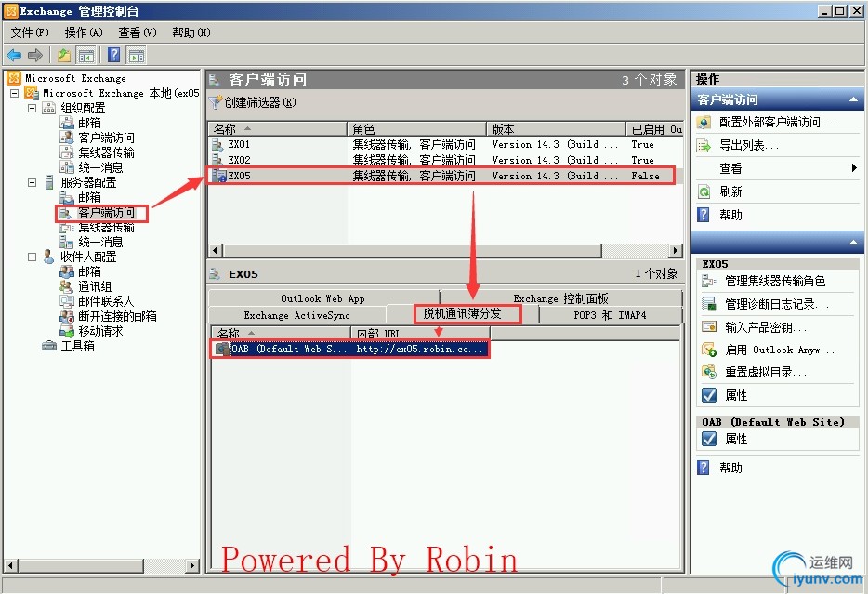The width and height of the screenshot is (868, 594).
Task: Open the 查看(V) menu
Action: 138,33
